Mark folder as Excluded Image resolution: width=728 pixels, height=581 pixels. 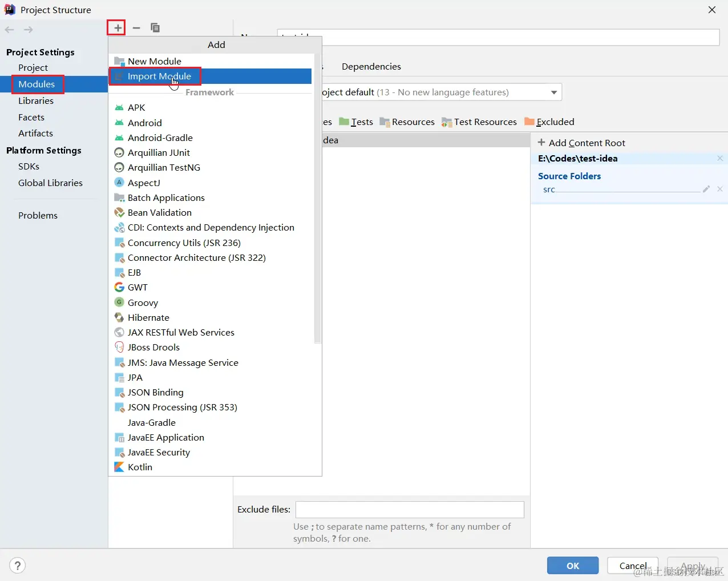click(549, 122)
